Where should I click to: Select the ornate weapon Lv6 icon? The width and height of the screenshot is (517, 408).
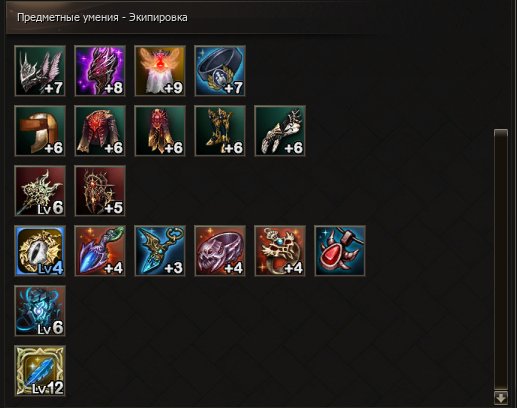(x=40, y=191)
